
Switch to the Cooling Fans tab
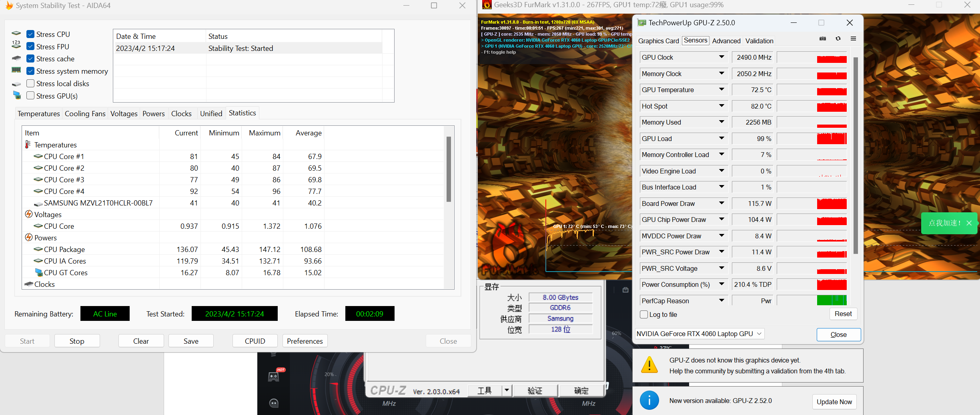[x=85, y=114]
